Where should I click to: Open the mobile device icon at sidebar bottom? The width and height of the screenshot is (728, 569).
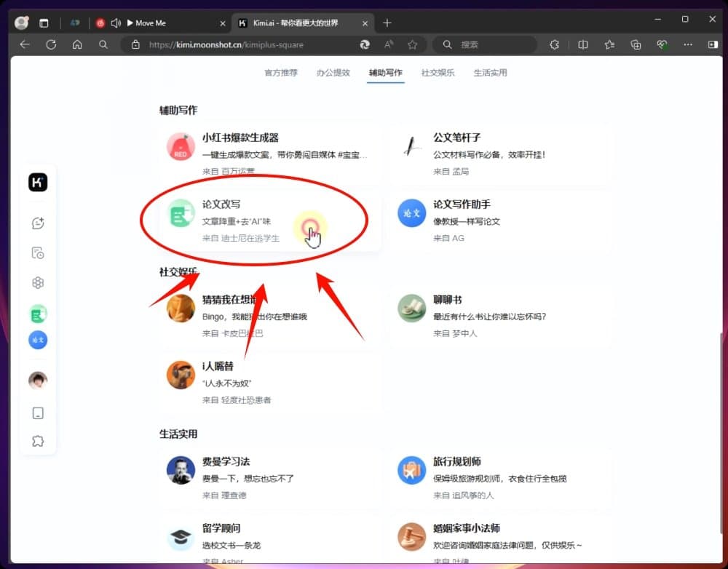(37, 413)
